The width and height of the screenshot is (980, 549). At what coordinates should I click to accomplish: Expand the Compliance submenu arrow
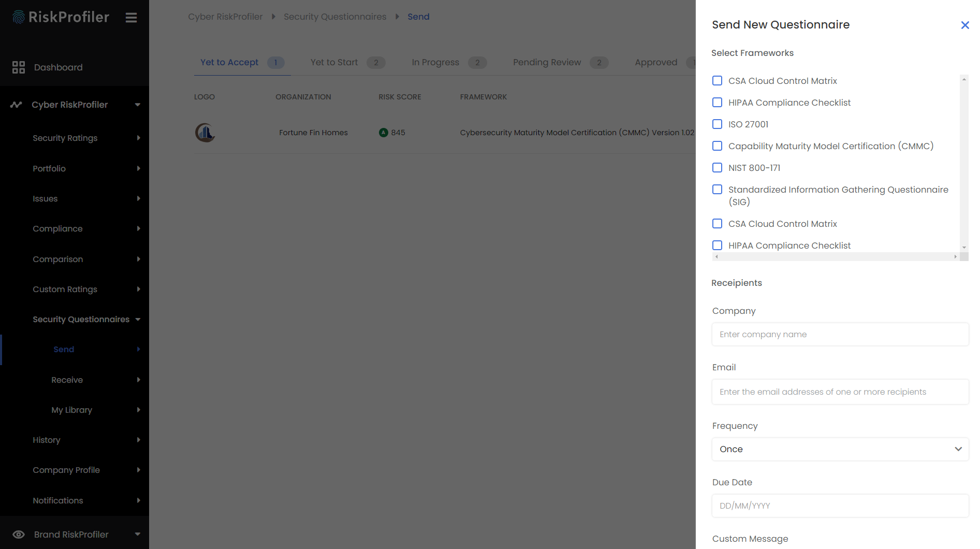(x=139, y=228)
